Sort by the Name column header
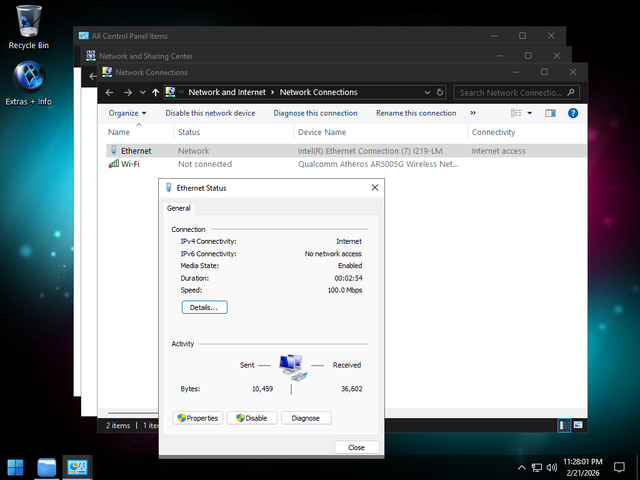Screen dimensions: 640x480 click(x=119, y=132)
